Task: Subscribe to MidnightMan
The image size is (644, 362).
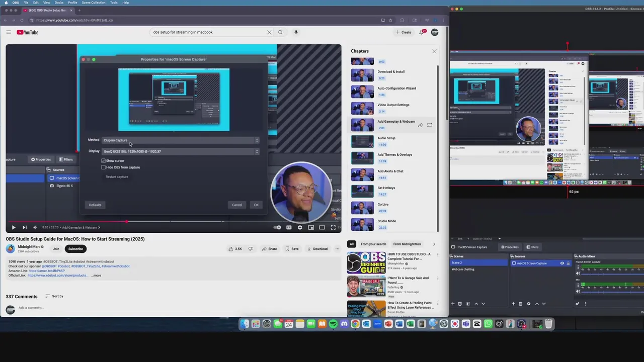Action: tap(75, 249)
